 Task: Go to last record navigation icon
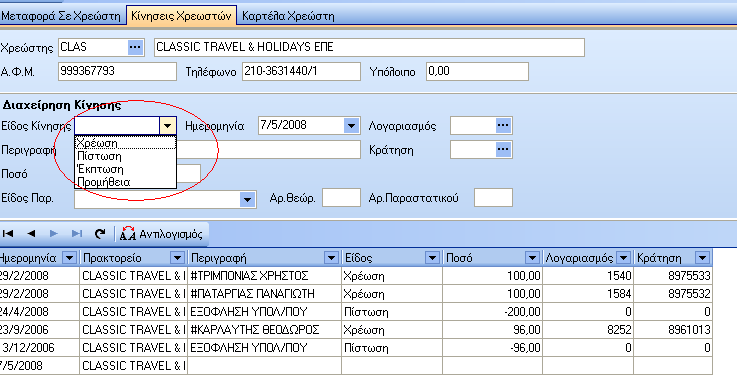point(77,234)
